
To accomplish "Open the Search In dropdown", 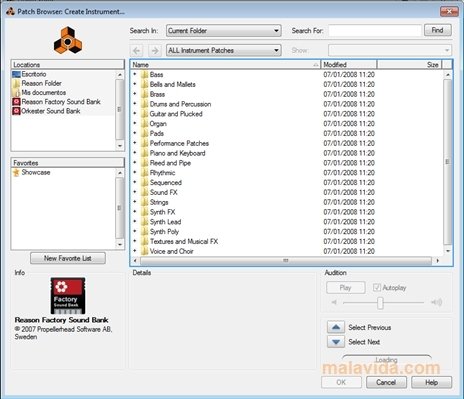I will 224,31.
